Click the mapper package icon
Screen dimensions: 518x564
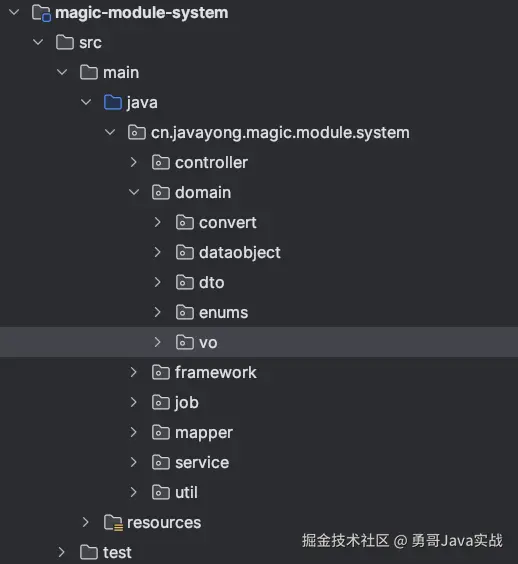(161, 432)
